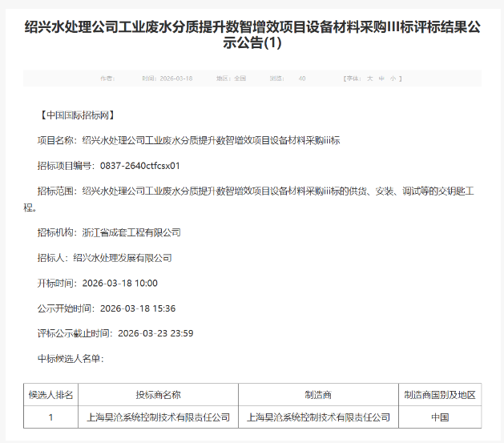Click the page title heading
The width and height of the screenshot is (504, 443).
click(x=252, y=37)
